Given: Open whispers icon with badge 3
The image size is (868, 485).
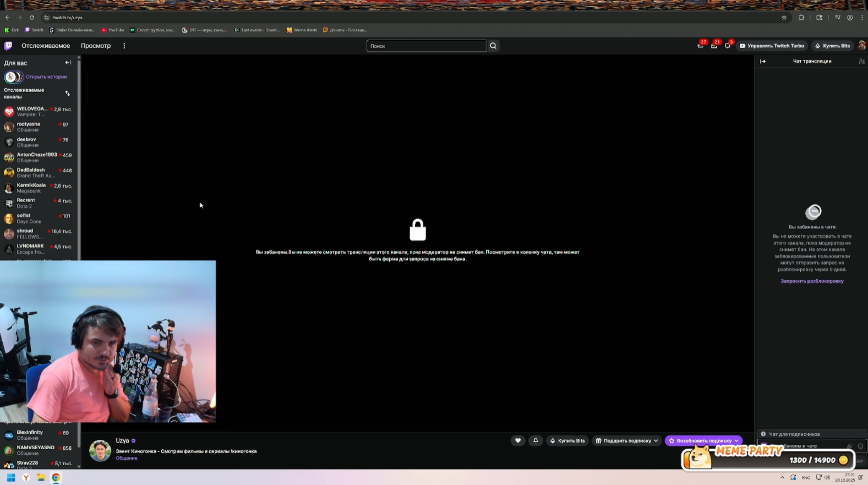Looking at the screenshot, I should pyautogui.click(x=728, y=46).
